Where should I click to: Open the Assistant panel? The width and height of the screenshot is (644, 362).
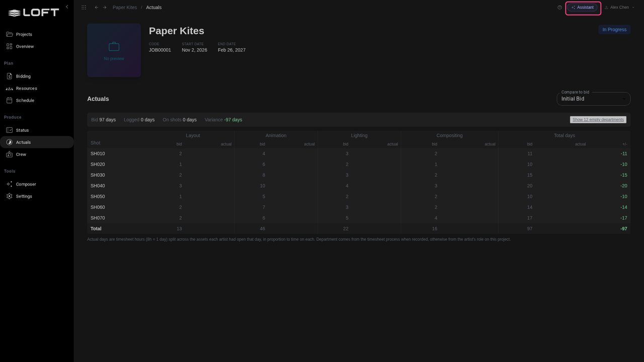coord(583,8)
